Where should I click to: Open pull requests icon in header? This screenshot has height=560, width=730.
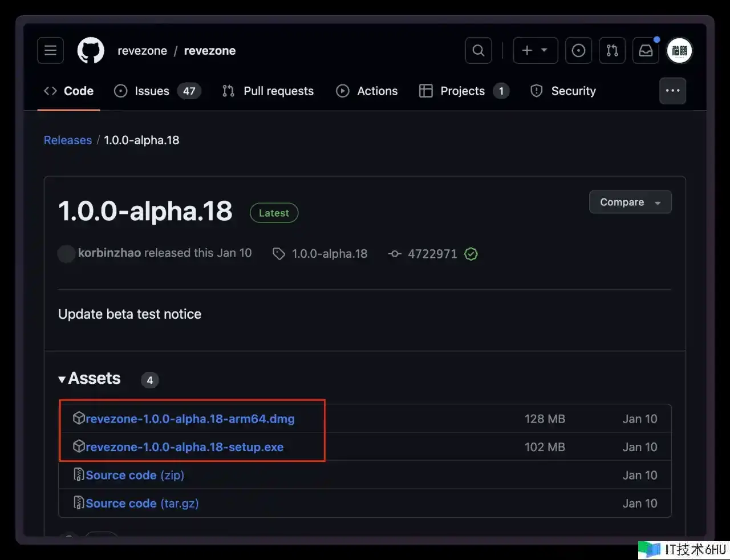612,50
